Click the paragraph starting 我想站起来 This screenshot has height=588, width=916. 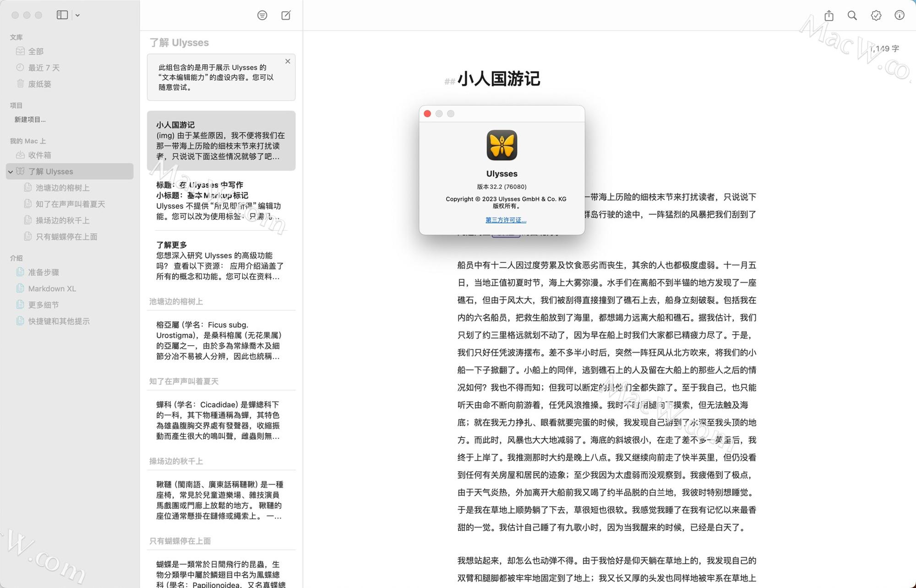point(607,569)
